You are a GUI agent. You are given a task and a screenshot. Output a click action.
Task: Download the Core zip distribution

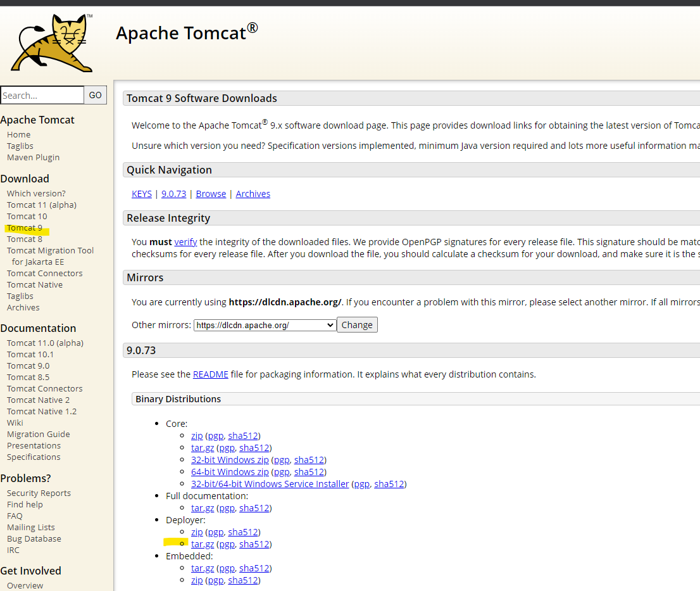[197, 436]
